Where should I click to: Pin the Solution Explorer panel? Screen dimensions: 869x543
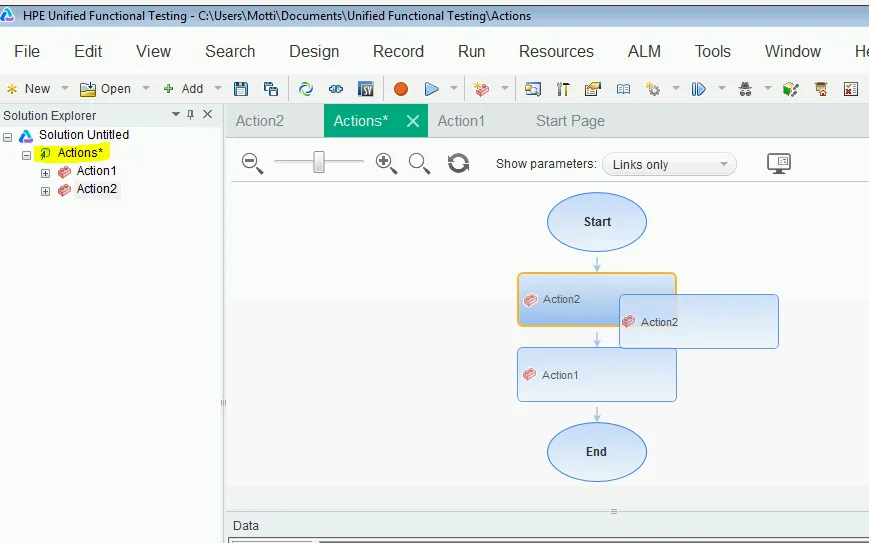[191, 115]
